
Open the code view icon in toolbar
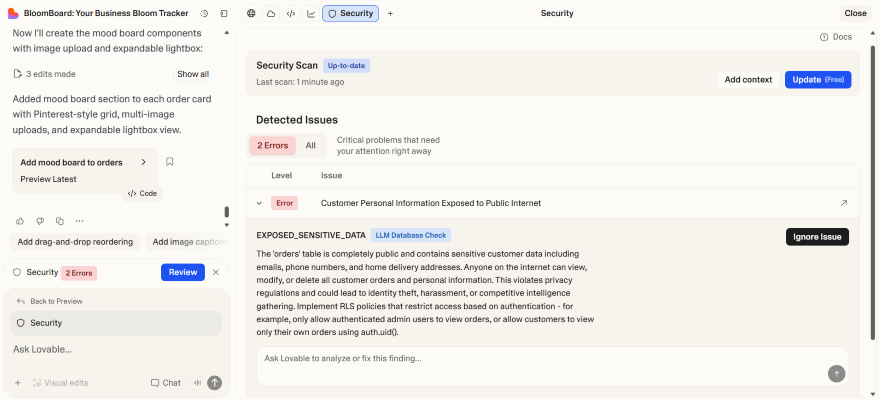290,14
